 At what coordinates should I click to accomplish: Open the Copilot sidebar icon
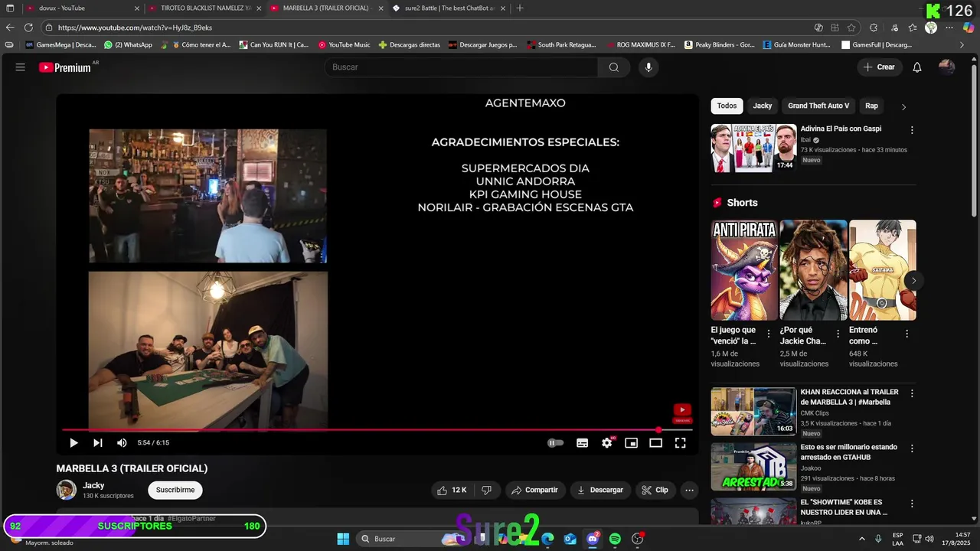pos(969,28)
